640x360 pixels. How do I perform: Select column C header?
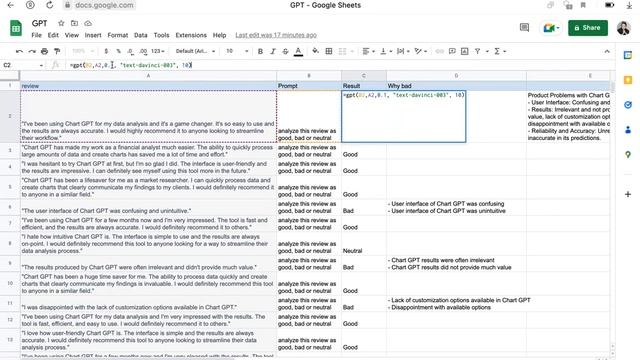click(364, 76)
